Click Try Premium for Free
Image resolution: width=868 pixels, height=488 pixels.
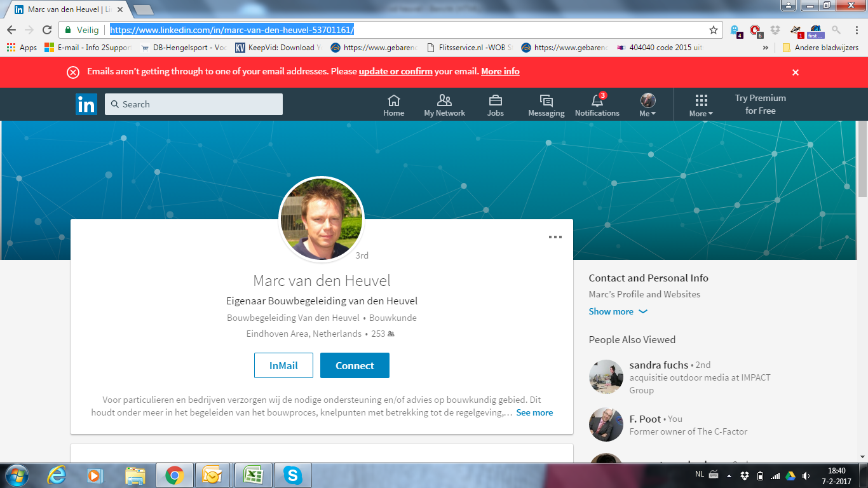(761, 104)
